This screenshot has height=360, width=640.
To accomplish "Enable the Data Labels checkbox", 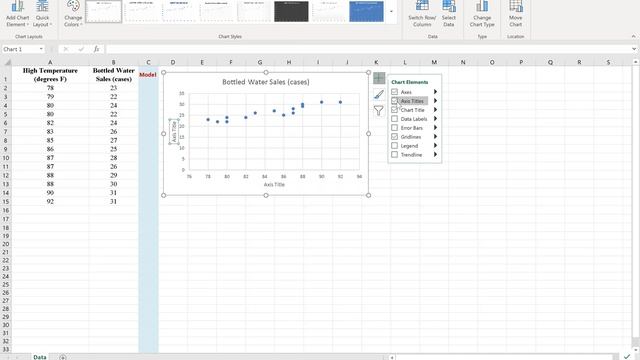I will (394, 119).
